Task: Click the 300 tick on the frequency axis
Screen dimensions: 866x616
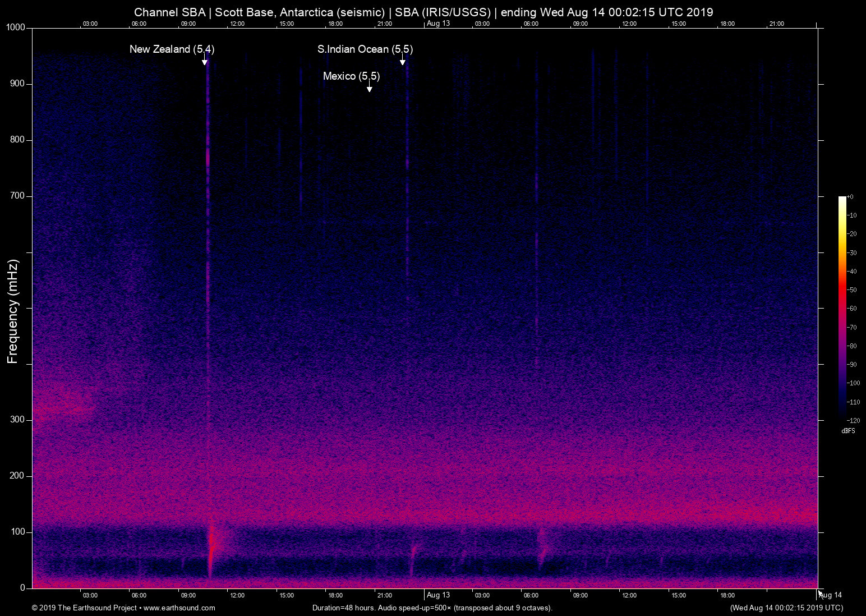Action: pyautogui.click(x=17, y=420)
